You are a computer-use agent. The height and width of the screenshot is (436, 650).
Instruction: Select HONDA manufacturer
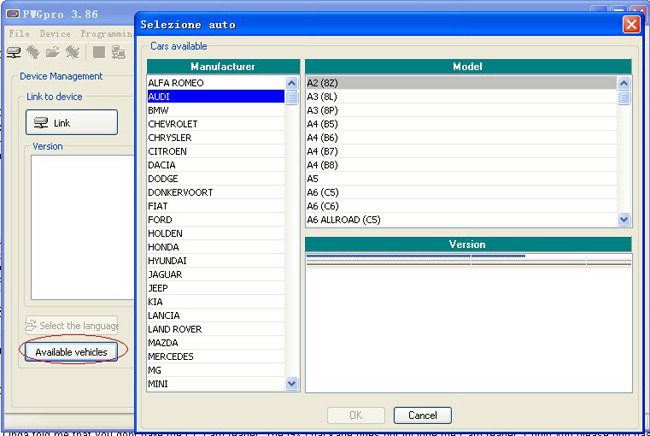pos(216,247)
